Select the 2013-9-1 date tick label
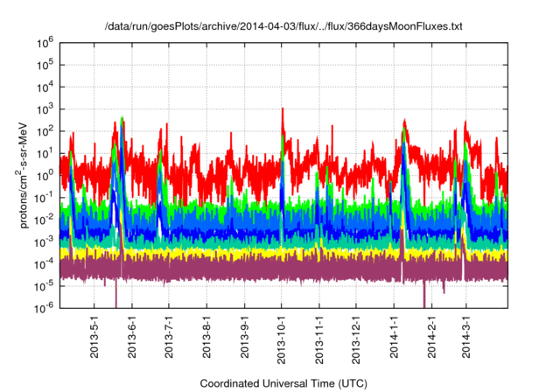This screenshot has height=392, width=560. [245, 337]
